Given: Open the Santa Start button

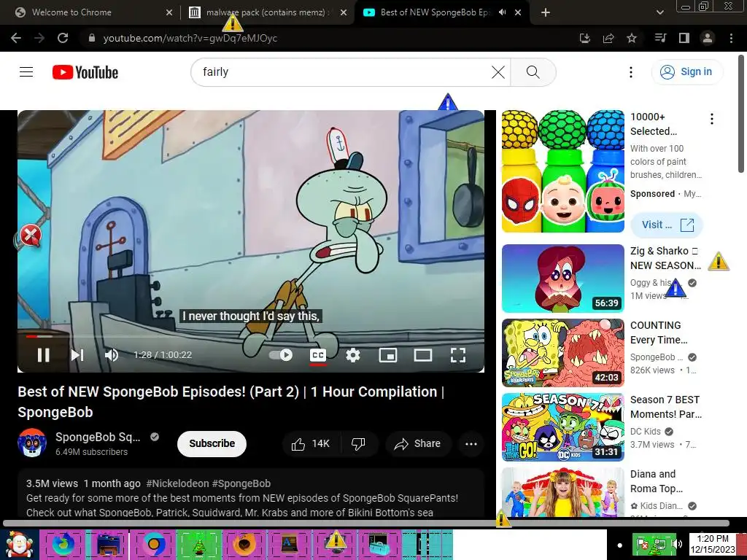Looking at the screenshot, I should pos(19,545).
